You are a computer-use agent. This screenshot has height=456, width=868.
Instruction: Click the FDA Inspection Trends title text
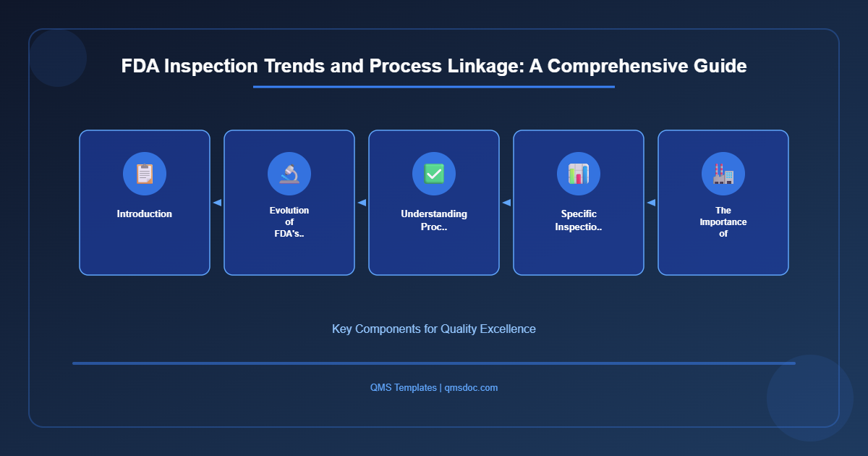[x=434, y=66]
